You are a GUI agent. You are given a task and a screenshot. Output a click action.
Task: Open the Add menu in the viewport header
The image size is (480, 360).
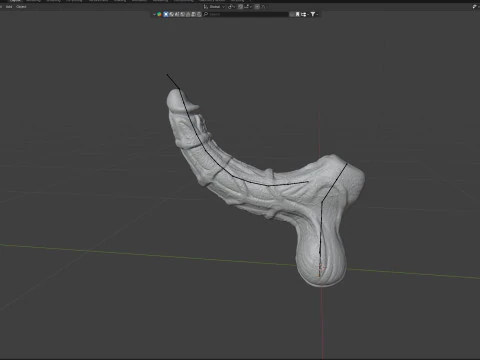(x=9, y=7)
